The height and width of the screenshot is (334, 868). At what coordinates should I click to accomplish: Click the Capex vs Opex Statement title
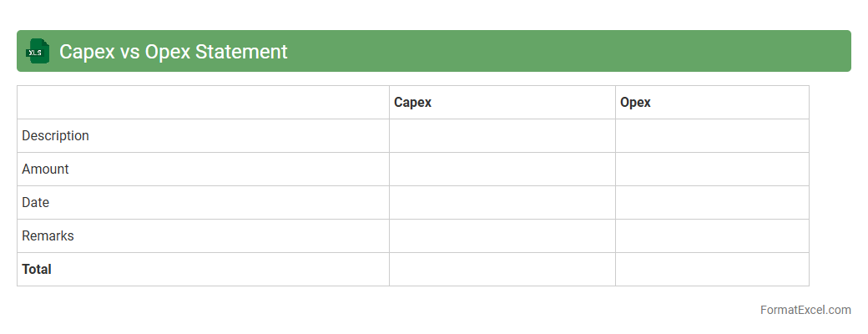(173, 52)
